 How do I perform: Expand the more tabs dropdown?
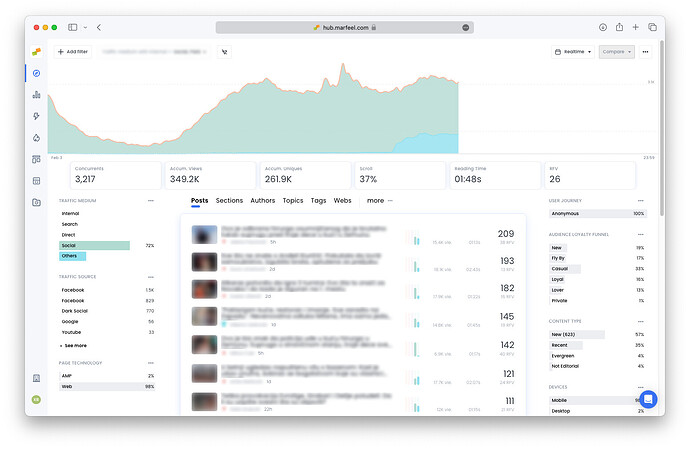tap(379, 200)
